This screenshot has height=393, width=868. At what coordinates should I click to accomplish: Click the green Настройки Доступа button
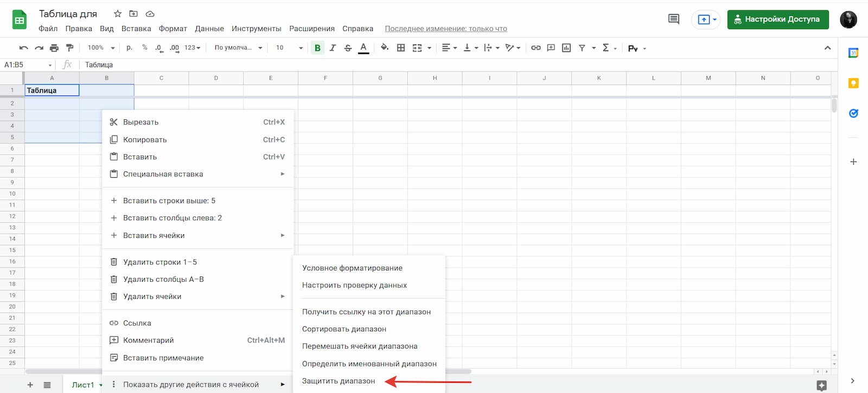pyautogui.click(x=777, y=20)
